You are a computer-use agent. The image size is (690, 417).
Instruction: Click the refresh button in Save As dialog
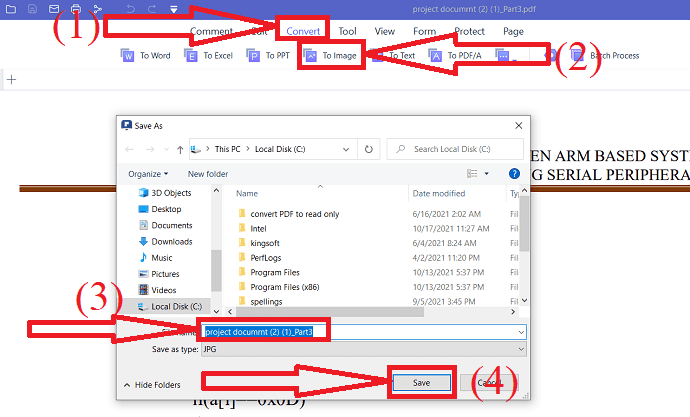tap(370, 149)
